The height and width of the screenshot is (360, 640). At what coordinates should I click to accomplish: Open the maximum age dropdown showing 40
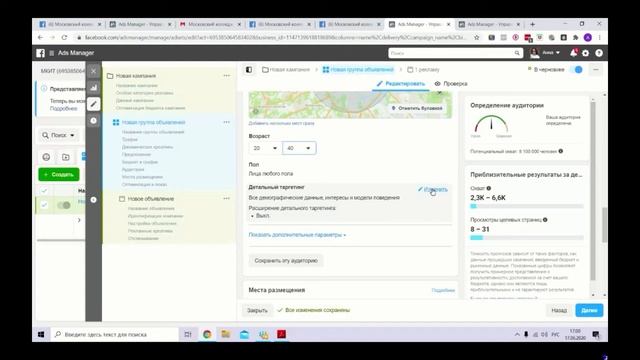pyautogui.click(x=299, y=148)
